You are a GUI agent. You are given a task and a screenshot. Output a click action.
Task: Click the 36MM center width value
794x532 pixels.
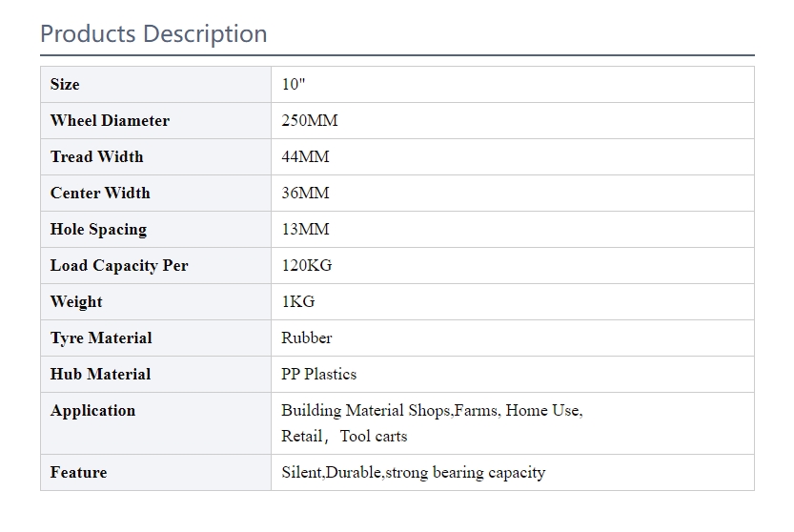tap(305, 193)
